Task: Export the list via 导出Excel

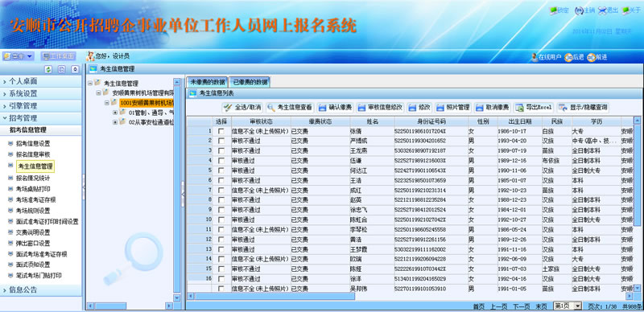Action: (x=534, y=108)
